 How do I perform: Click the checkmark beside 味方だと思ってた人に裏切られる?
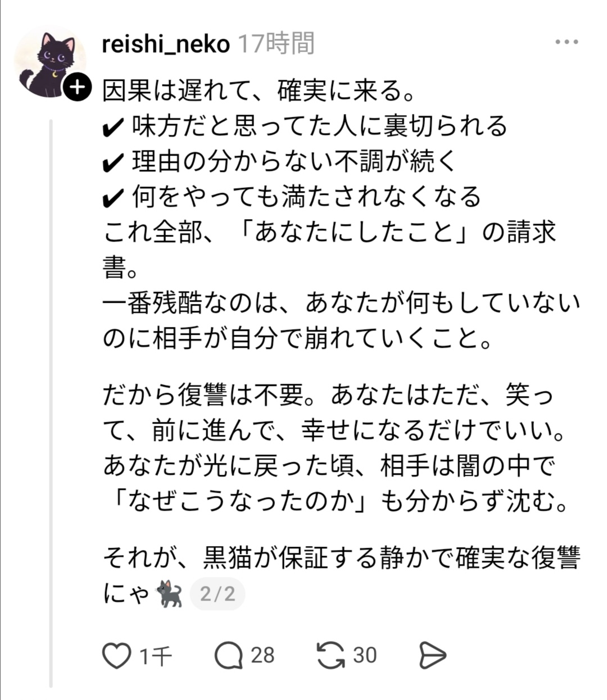[x=114, y=128]
